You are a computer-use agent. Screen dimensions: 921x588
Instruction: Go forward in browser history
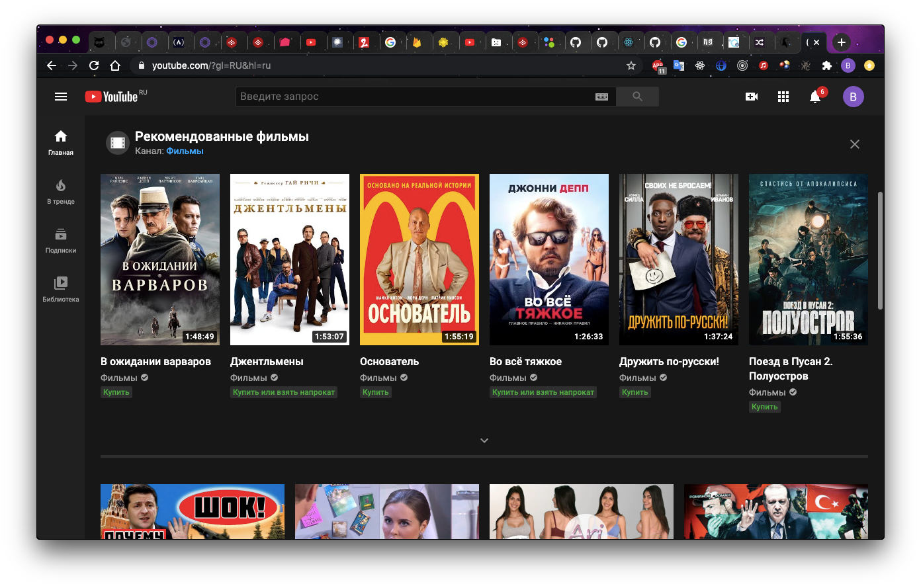(73, 65)
